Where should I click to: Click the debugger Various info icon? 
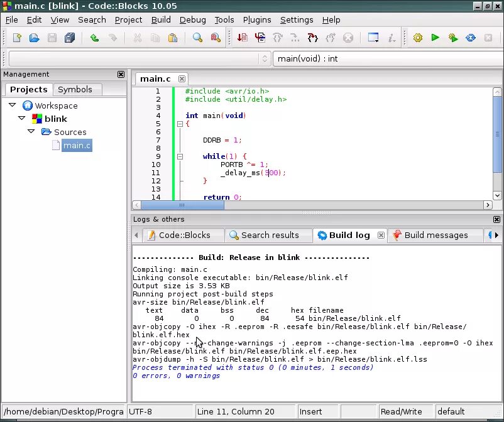(x=391, y=38)
